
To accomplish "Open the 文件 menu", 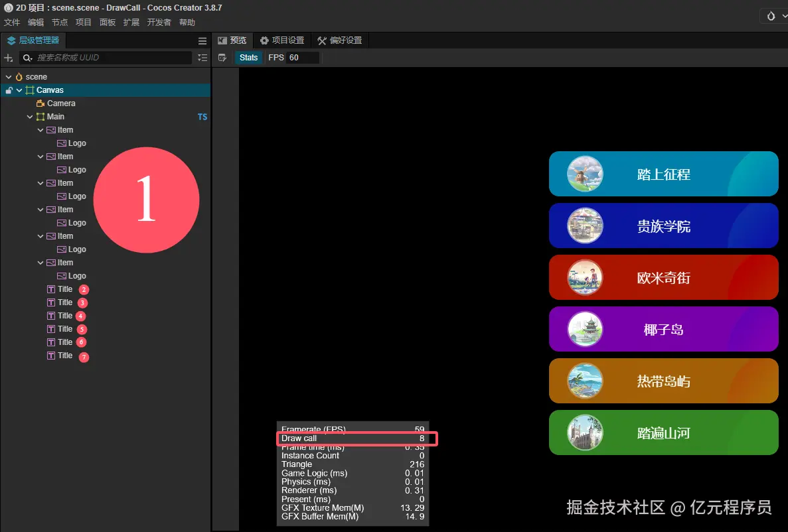I will (x=12, y=23).
